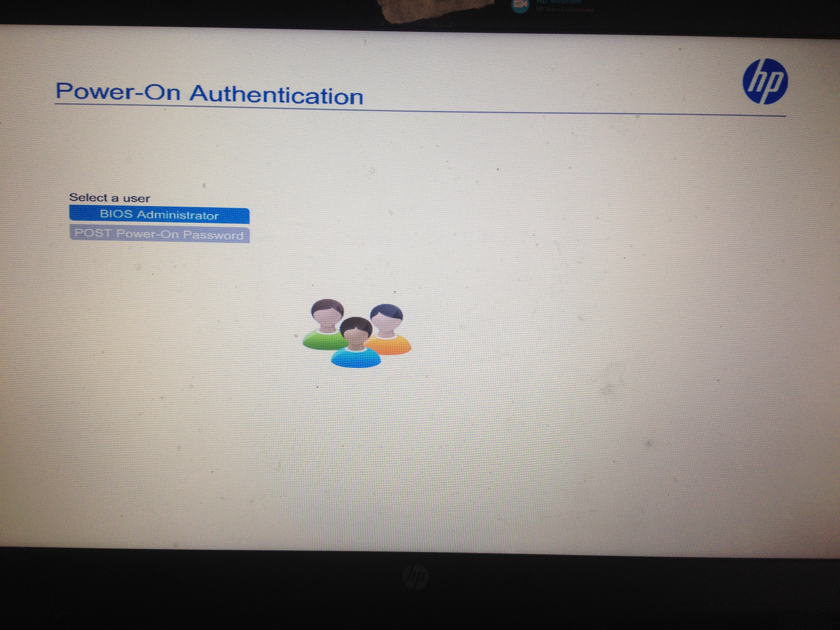Click the HP logo on the bottom bezel

415,577
